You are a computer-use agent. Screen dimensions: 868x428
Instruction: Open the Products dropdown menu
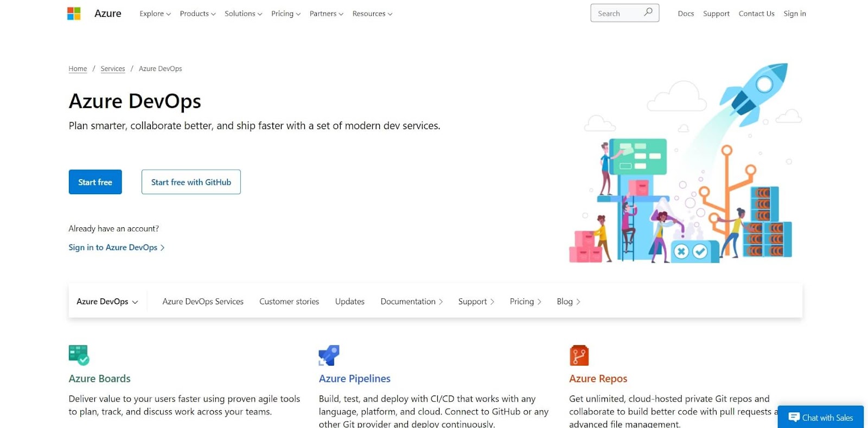point(197,14)
